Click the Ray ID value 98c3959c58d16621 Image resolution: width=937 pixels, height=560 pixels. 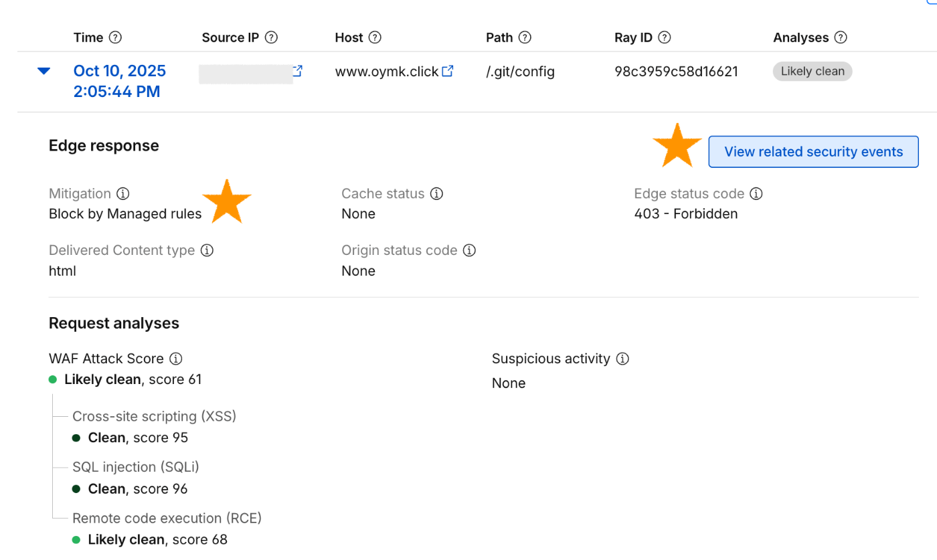(x=676, y=72)
